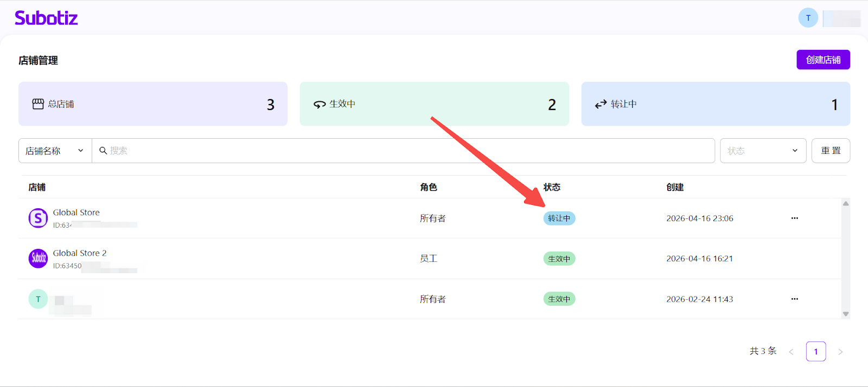Open more options for Global Store row

[x=794, y=218]
